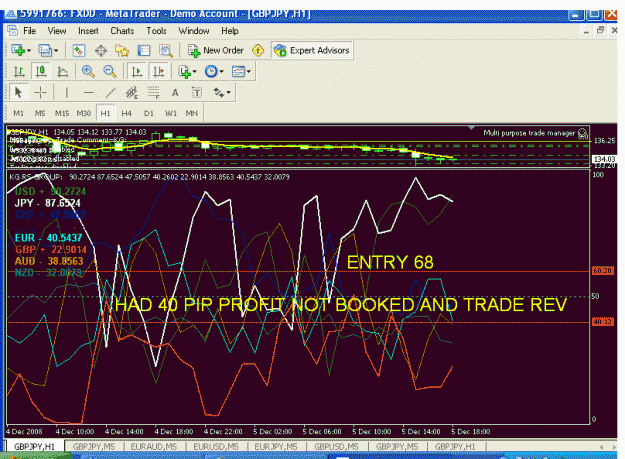Toggle chart shift from right border
The width and height of the screenshot is (625, 459).
pos(159,72)
